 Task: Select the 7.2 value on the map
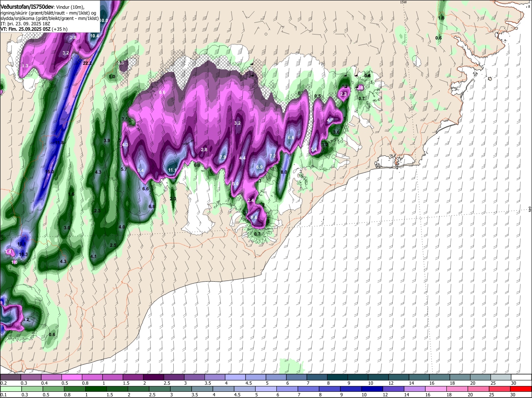point(273,156)
